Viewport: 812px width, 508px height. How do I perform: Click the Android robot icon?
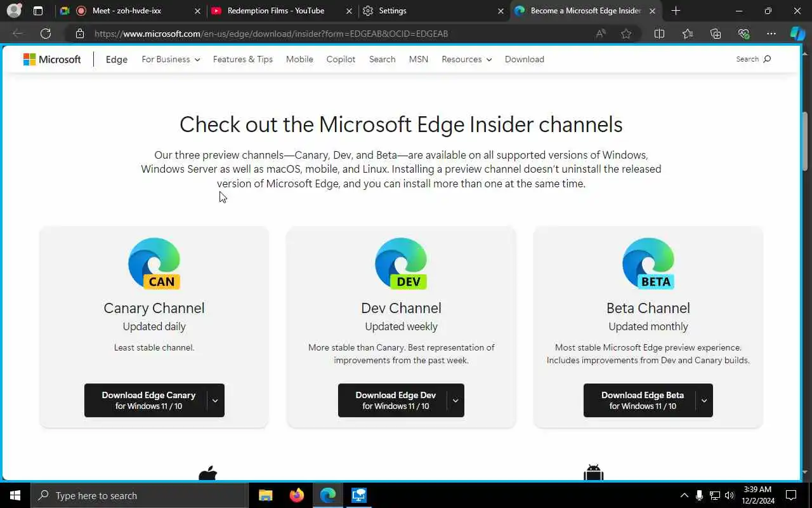[x=593, y=474]
